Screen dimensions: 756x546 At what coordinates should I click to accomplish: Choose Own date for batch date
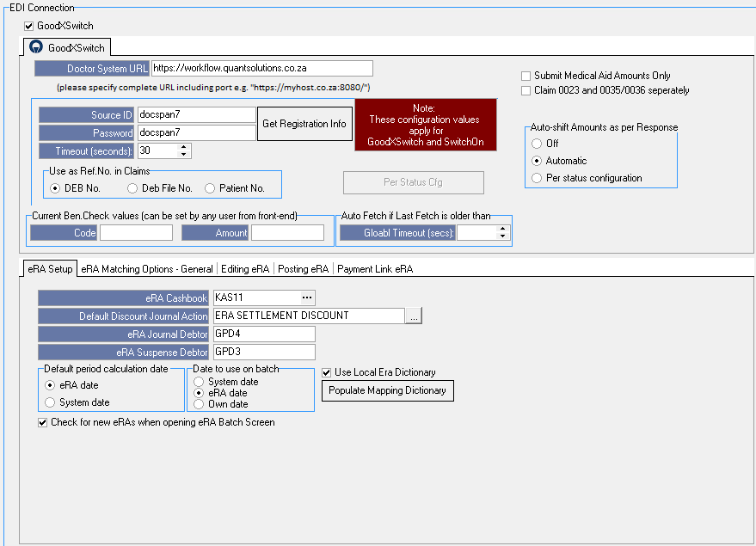click(x=199, y=404)
